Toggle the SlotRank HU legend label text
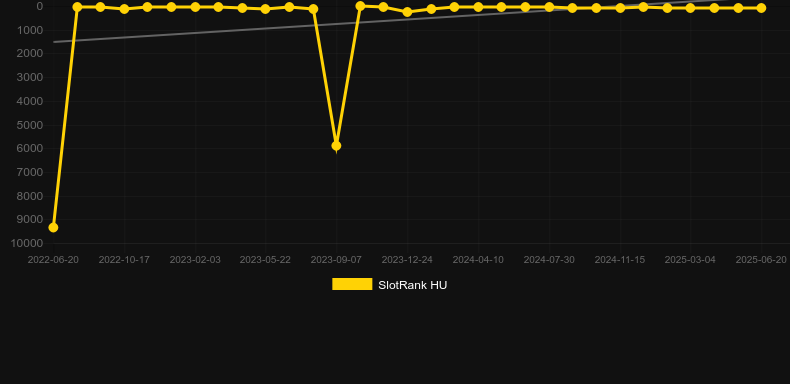The height and width of the screenshot is (384, 790). (x=412, y=285)
